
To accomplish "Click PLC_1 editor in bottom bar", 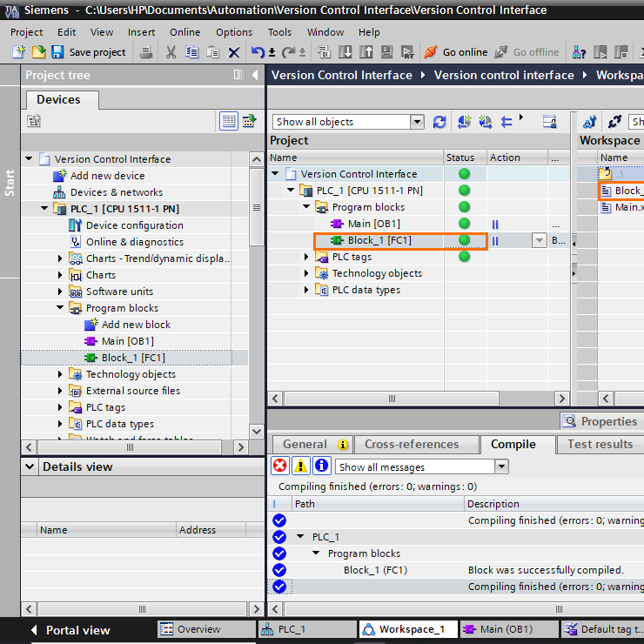I will click(307, 629).
